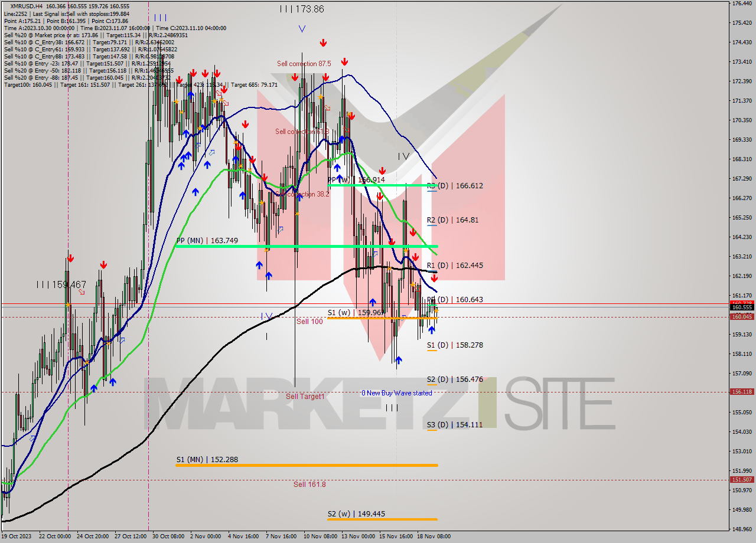Click the 'Time A:2023.10.30' info line

(x=115, y=28)
